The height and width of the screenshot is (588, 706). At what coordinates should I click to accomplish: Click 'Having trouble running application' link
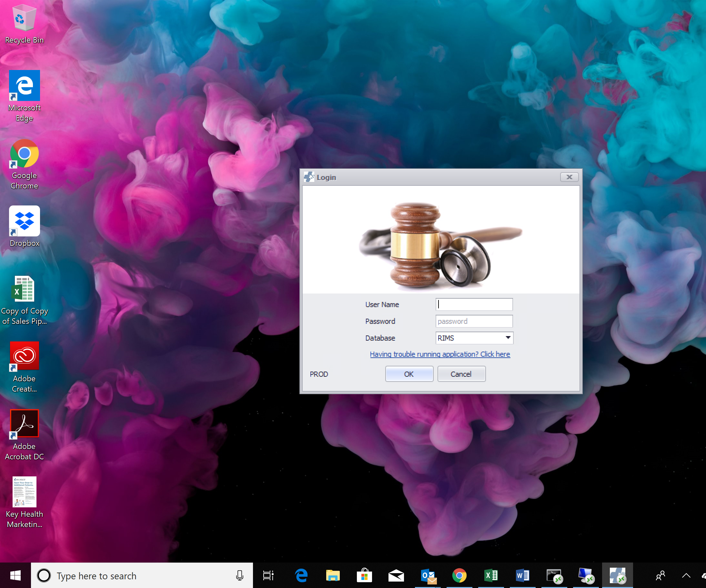[x=440, y=354]
